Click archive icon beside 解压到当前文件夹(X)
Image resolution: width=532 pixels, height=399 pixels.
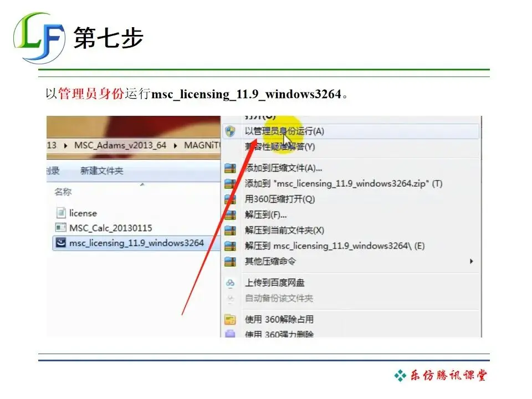(x=230, y=231)
